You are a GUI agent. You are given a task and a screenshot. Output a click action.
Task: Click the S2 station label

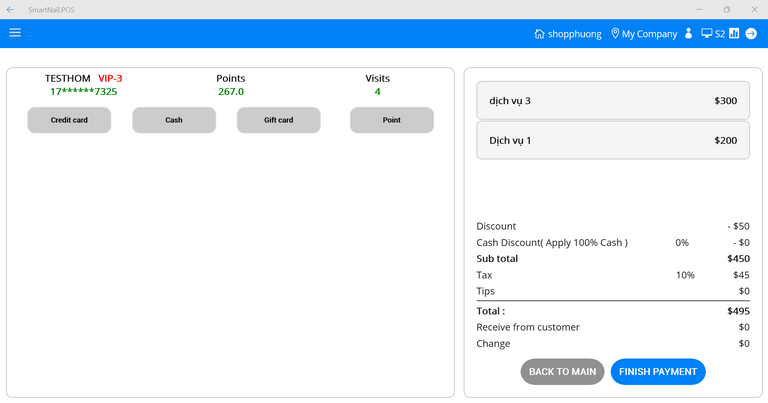pos(720,33)
